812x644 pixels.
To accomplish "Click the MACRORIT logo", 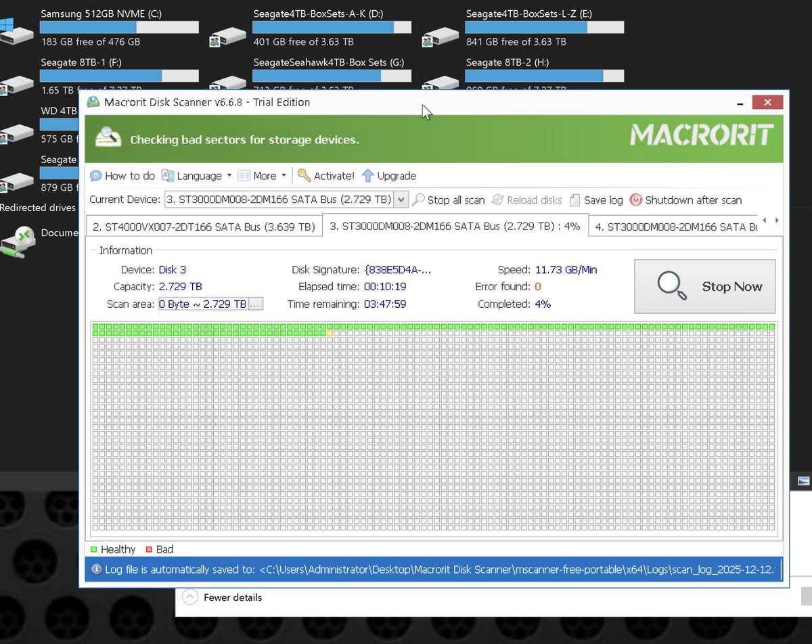I will coord(701,135).
